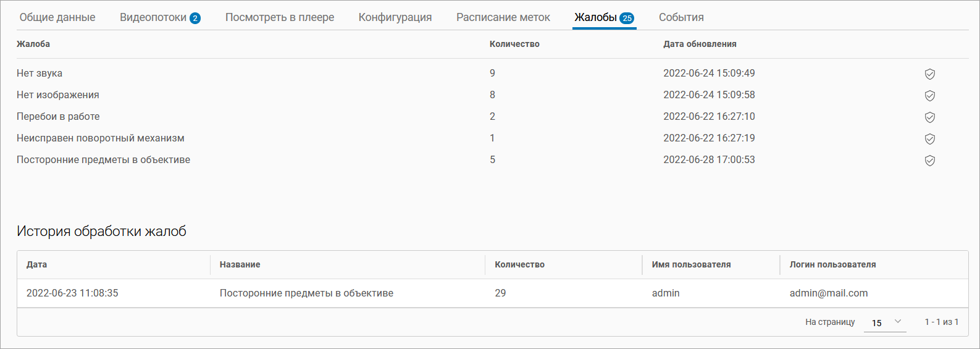
Task: Click the Дата column header in history table
Action: pyautogui.click(x=37, y=264)
